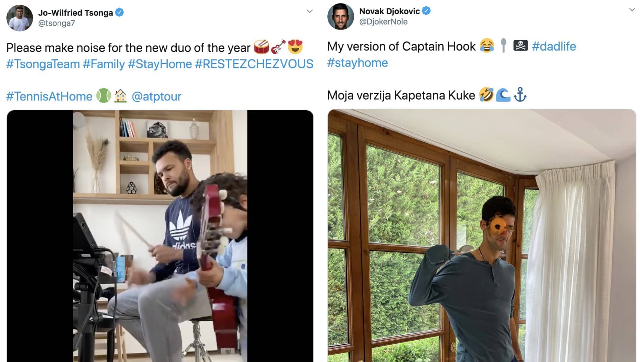This screenshot has height=362, width=644.
Task: Click the tennis ball emoji after #TennisAtHome
Action: click(x=104, y=96)
